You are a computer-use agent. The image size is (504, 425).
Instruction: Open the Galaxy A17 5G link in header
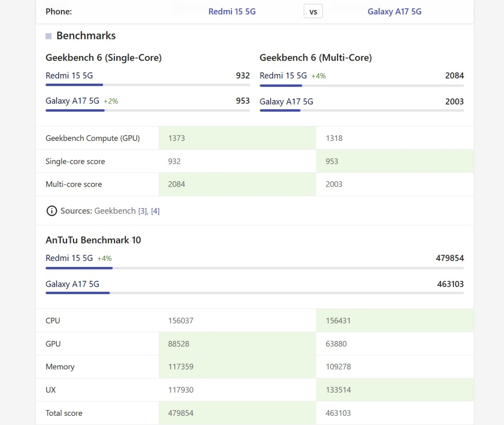(394, 11)
